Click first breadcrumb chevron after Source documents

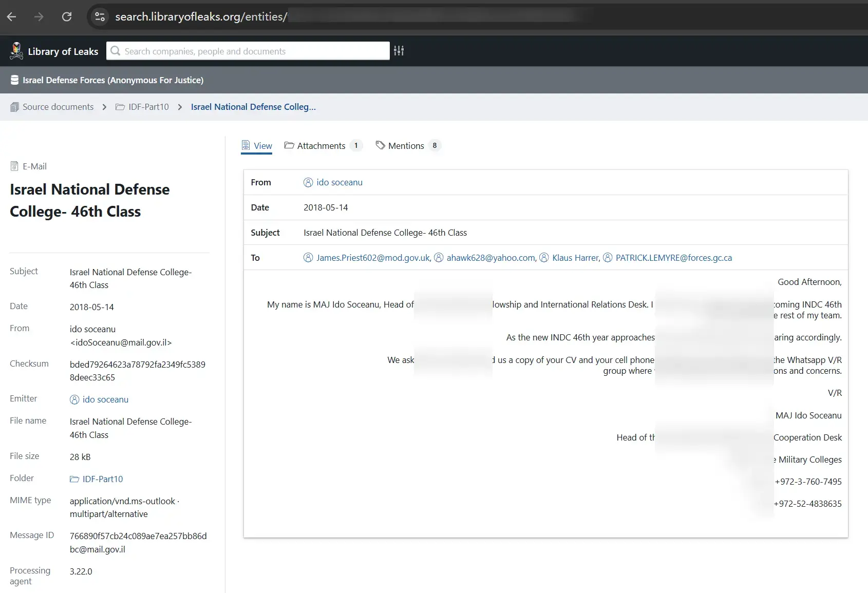click(104, 107)
